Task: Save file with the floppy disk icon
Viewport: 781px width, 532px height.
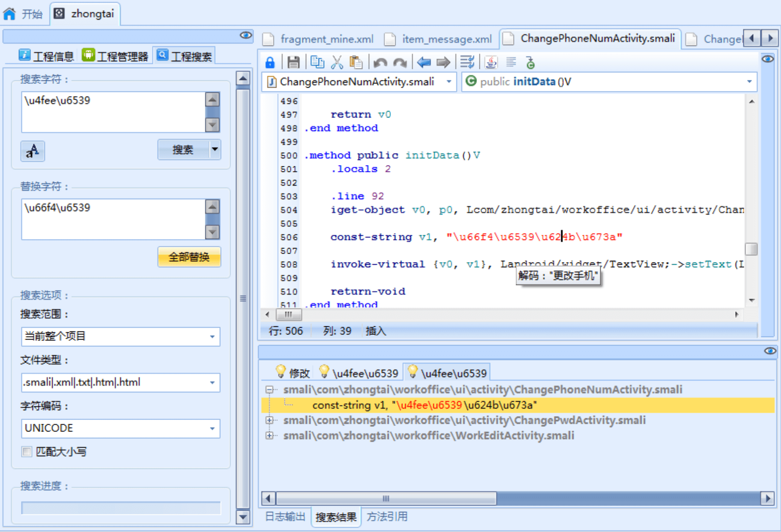Action: tap(293, 62)
